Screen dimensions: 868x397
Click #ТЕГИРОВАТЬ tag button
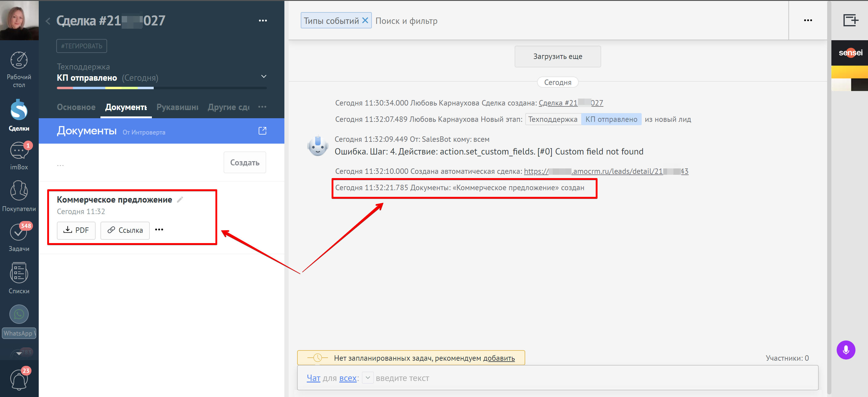click(82, 46)
